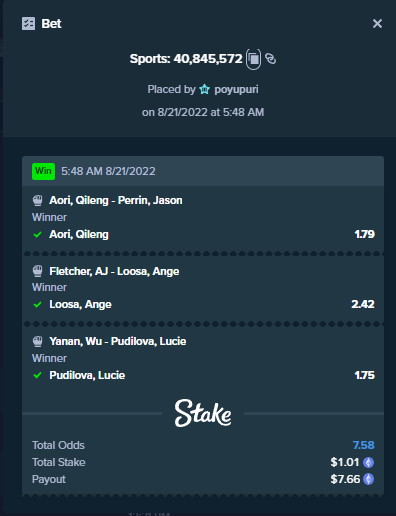Open the Fletcher, AJ - Loosa, Ange match
The height and width of the screenshot is (516, 396).
point(114,271)
